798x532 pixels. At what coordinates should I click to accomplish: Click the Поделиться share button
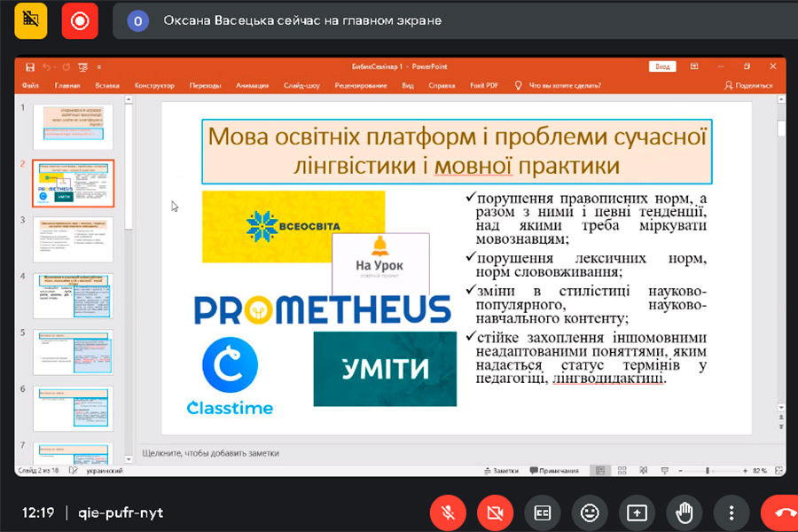(748, 85)
